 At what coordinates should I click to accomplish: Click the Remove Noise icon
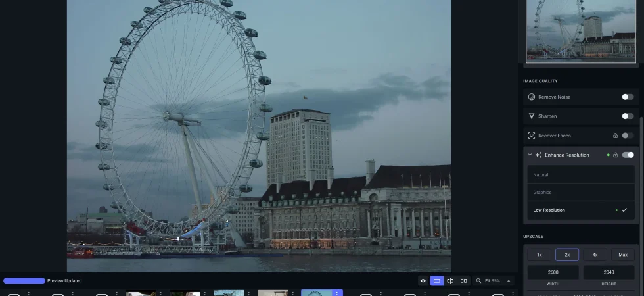tap(532, 97)
